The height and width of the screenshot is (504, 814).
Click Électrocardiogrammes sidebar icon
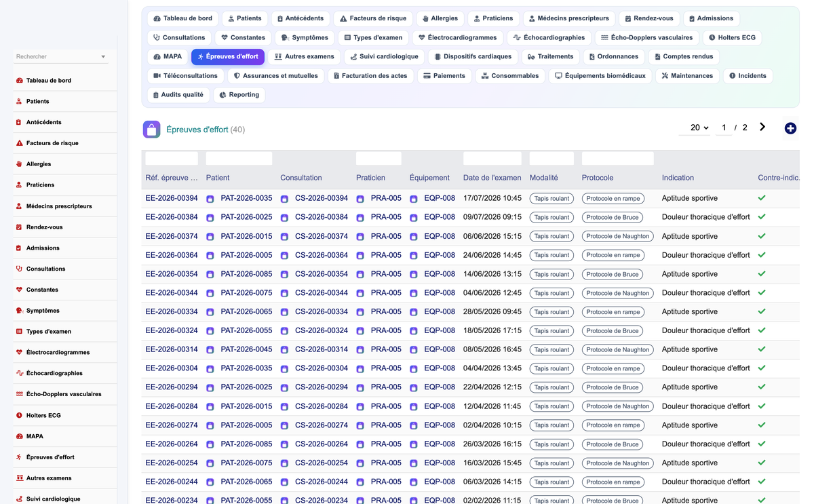19,353
